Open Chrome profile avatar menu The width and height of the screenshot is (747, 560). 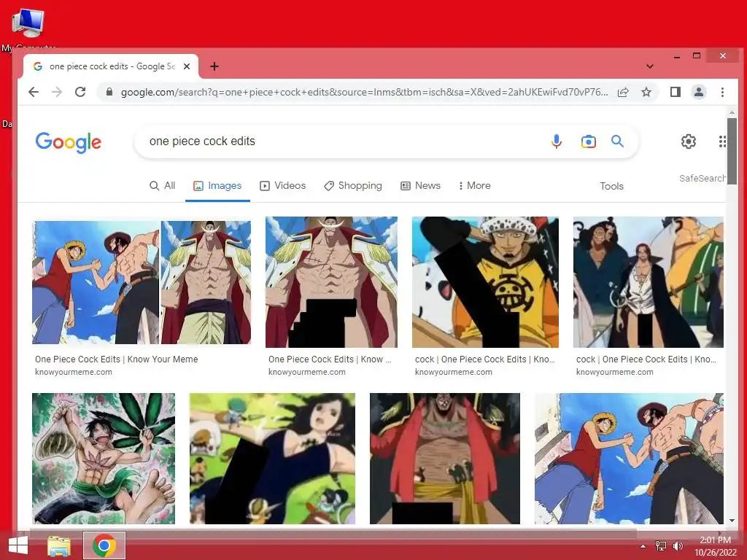point(698,92)
